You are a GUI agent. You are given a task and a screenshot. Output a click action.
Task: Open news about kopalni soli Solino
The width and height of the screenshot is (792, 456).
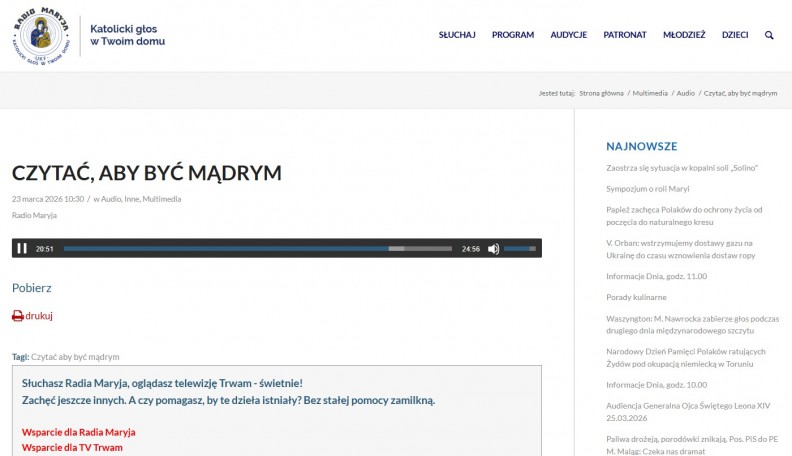pyautogui.click(x=682, y=168)
